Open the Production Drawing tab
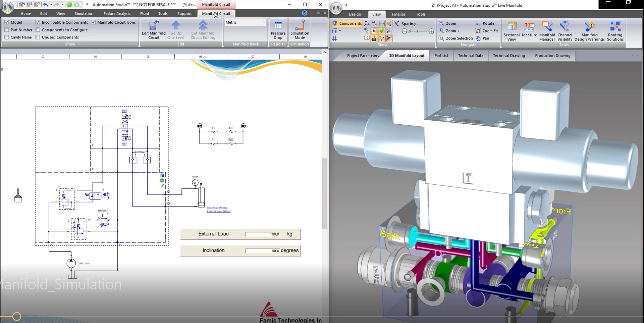Screen dimensions: 644x323 (552, 55)
